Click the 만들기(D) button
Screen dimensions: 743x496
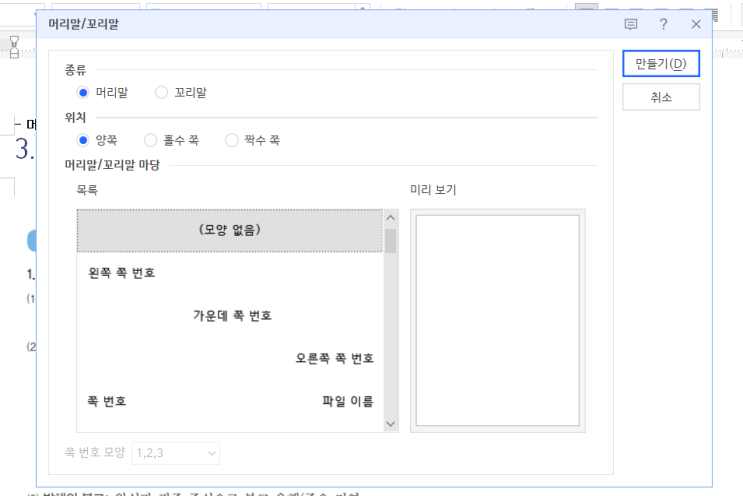[661, 63]
